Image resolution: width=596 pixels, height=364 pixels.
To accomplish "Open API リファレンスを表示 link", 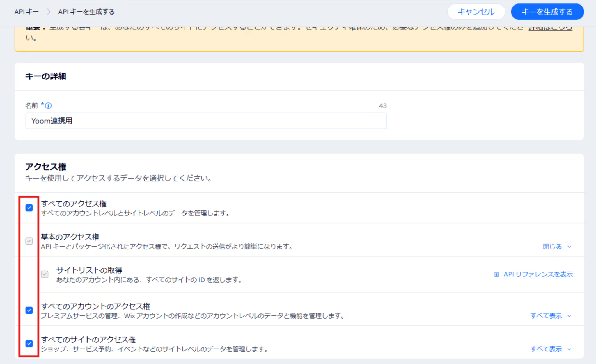I will click(x=538, y=274).
